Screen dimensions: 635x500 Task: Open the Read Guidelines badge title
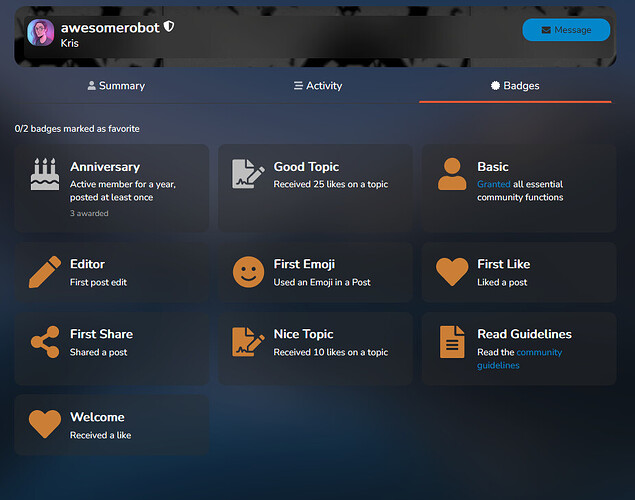[524, 334]
